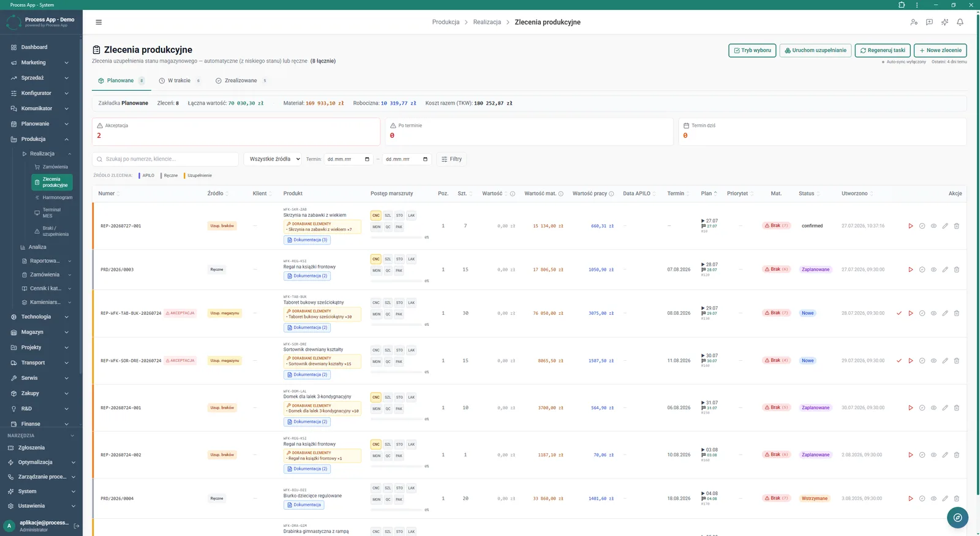The width and height of the screenshot is (980, 536).
Task: Open the Filtry filter button
Action: 451,159
